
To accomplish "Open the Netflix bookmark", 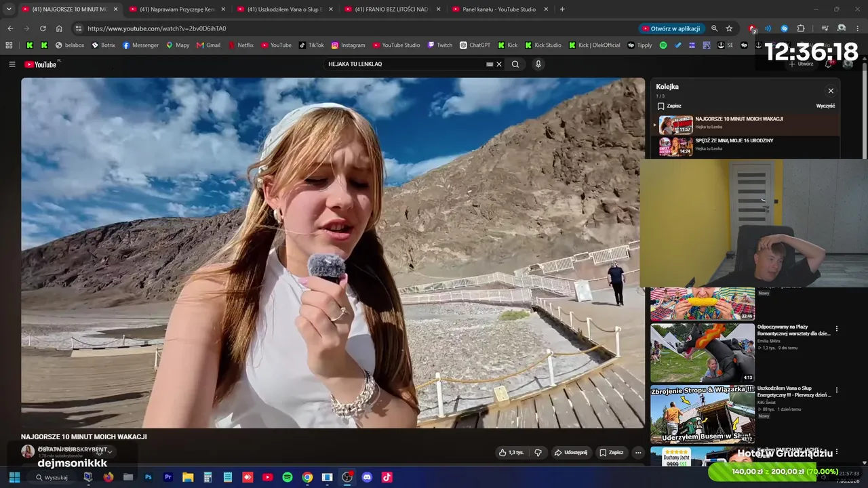I will (241, 45).
